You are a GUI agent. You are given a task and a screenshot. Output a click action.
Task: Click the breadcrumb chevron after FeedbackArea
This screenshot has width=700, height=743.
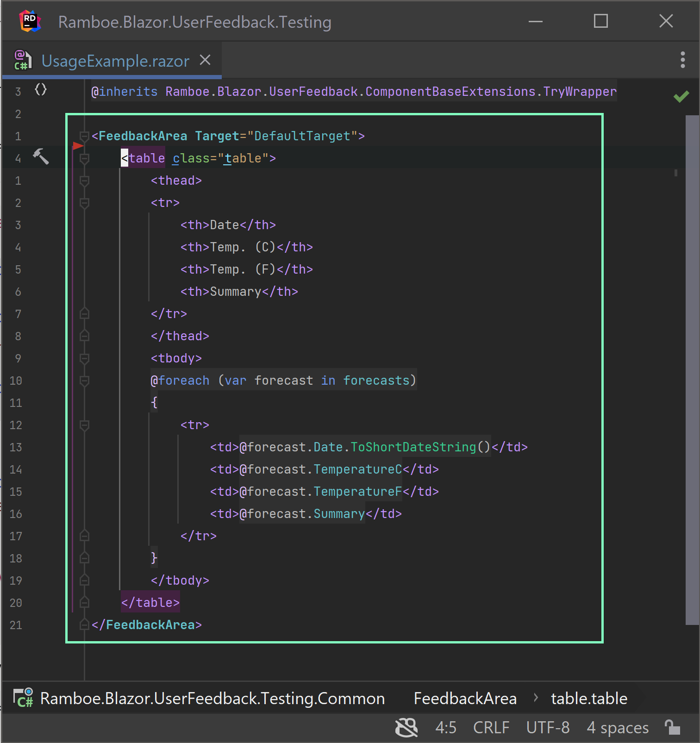click(x=536, y=698)
